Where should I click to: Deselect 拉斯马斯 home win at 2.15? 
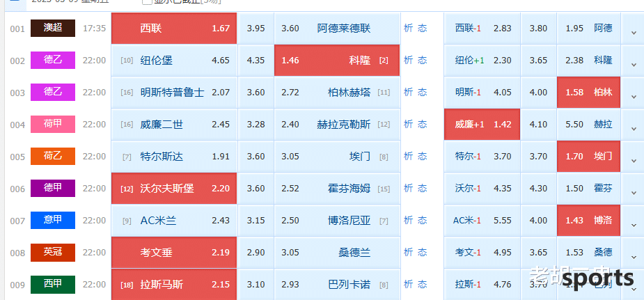pos(174,285)
